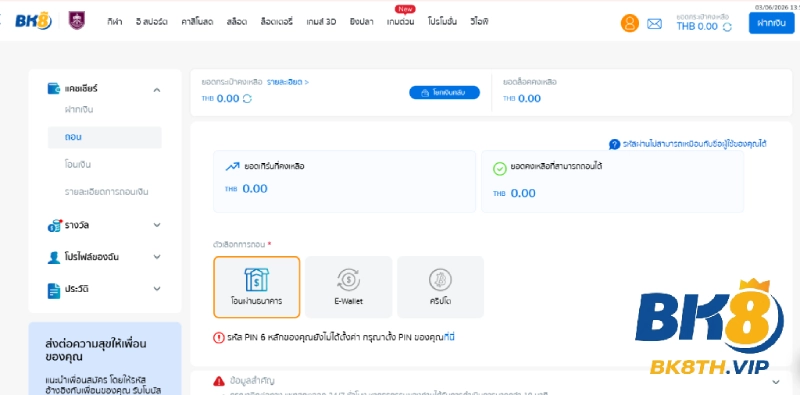Viewport: 800px width, 395px height.
Task: Refresh balance icon beside wallet THB 0.00
Action: pyautogui.click(x=247, y=98)
